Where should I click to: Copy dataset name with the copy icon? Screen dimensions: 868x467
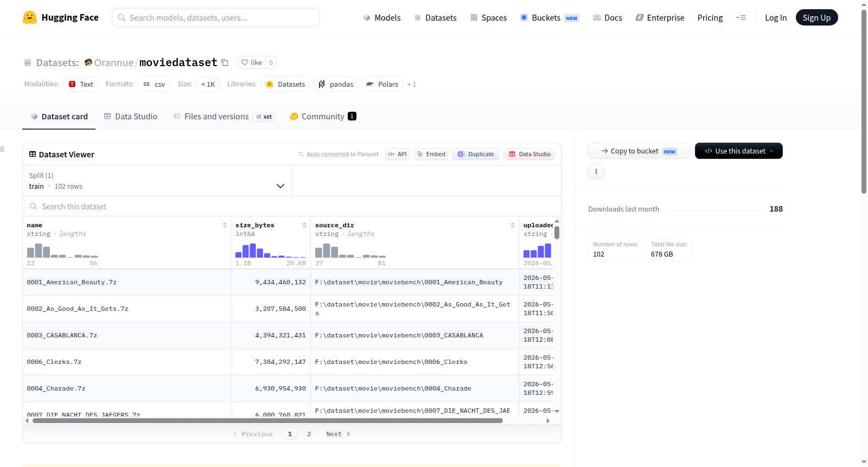pyautogui.click(x=225, y=62)
